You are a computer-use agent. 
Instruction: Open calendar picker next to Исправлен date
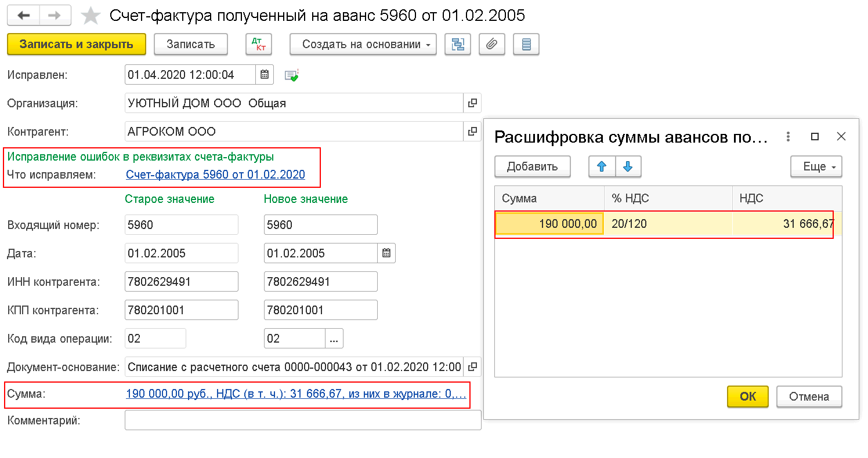pyautogui.click(x=264, y=75)
